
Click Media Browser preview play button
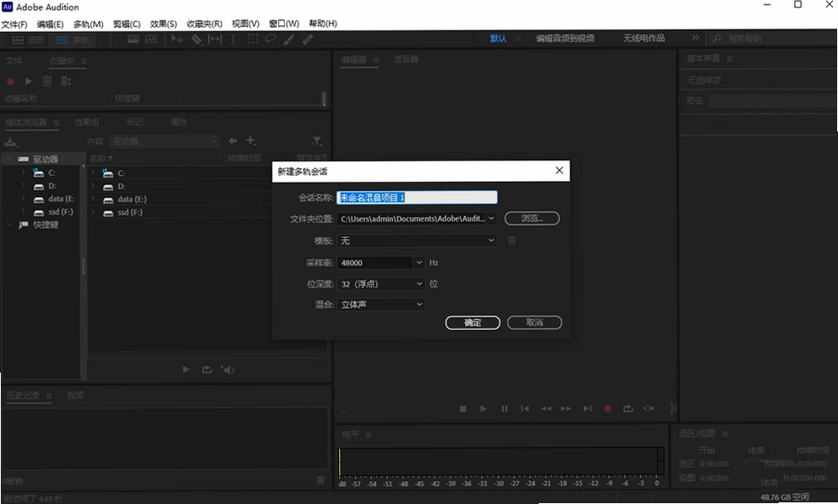pyautogui.click(x=186, y=370)
